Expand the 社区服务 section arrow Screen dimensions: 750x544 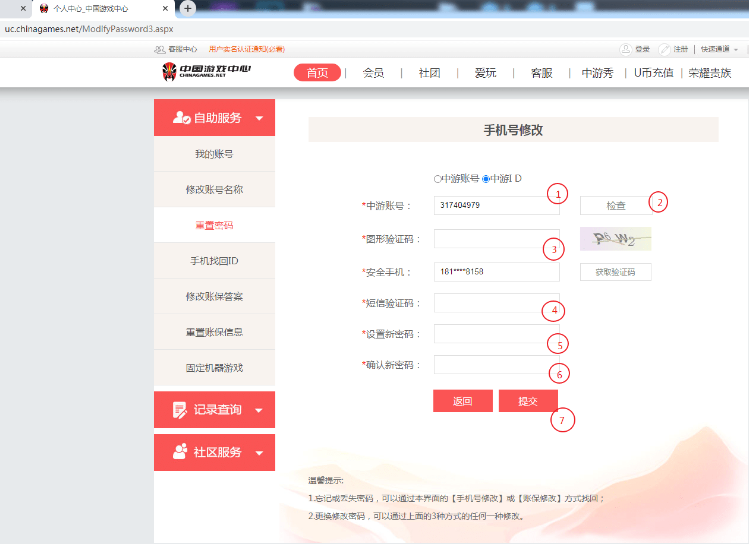pos(260,452)
